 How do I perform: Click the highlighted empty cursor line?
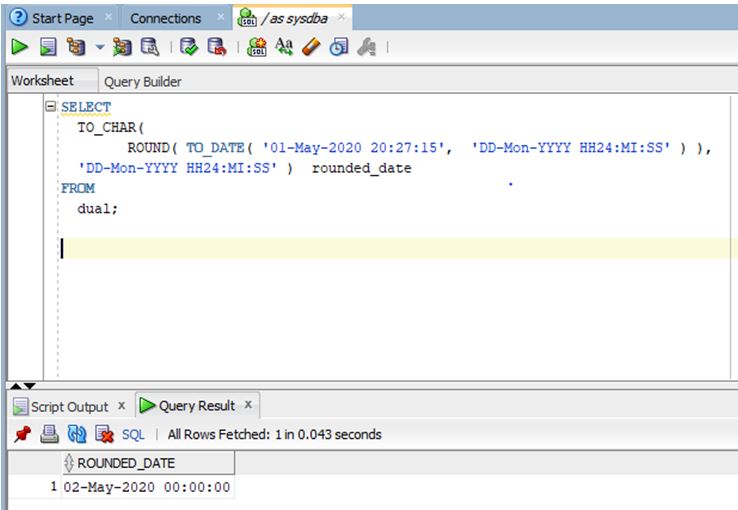tap(398, 248)
